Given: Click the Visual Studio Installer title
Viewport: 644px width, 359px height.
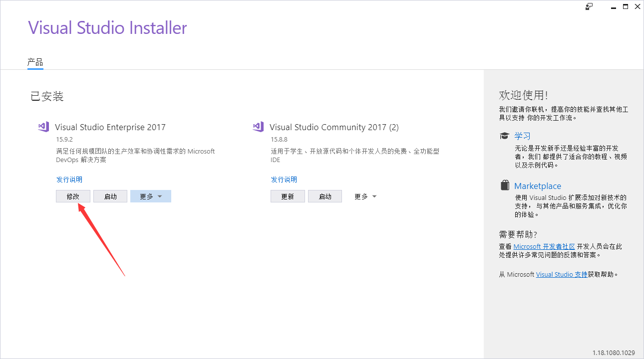Looking at the screenshot, I should tap(107, 27).
